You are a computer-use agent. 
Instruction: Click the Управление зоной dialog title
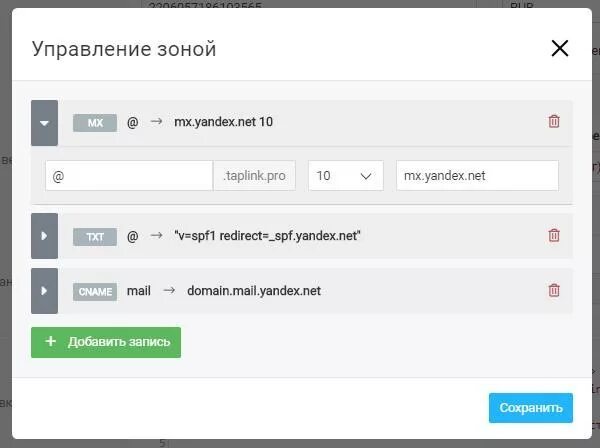point(124,48)
